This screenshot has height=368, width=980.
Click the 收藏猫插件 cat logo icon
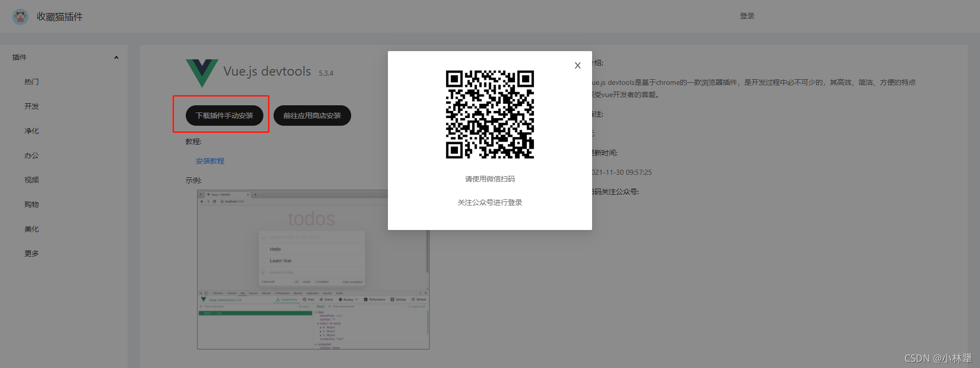click(20, 16)
